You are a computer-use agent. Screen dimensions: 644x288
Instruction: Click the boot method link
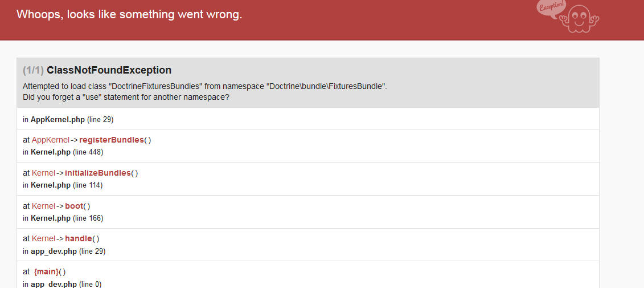coord(75,206)
